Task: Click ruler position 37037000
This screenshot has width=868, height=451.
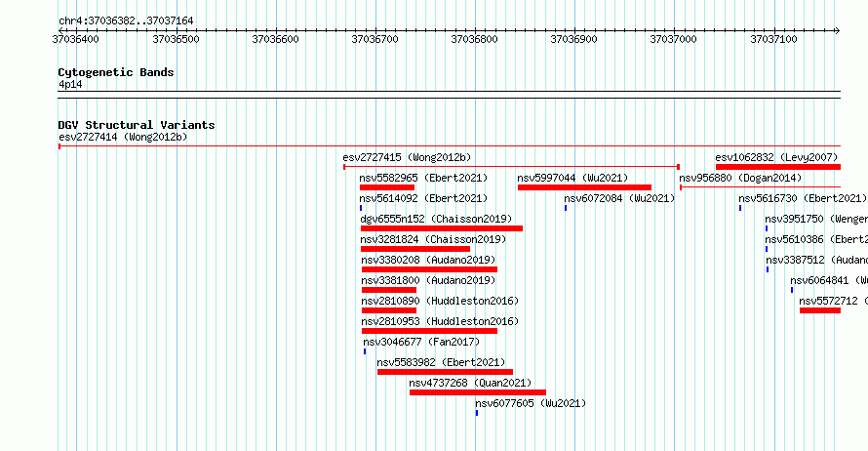Action: 674,39
